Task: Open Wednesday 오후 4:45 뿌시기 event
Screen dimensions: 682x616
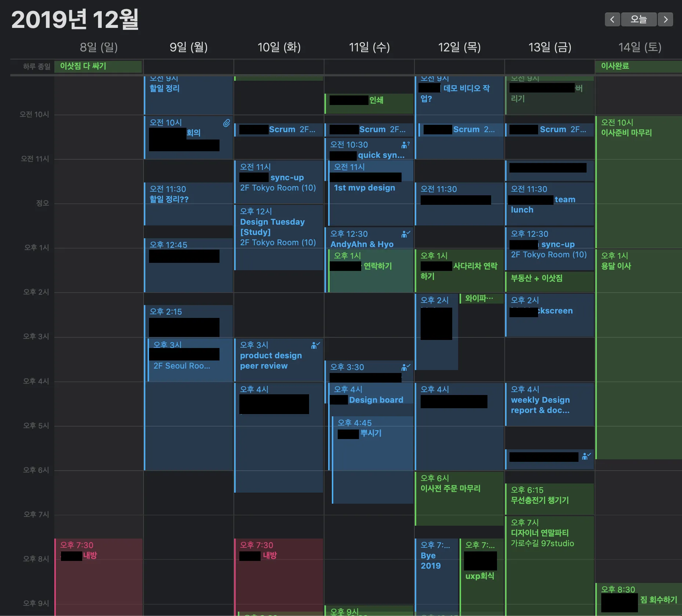Action: 373,460
